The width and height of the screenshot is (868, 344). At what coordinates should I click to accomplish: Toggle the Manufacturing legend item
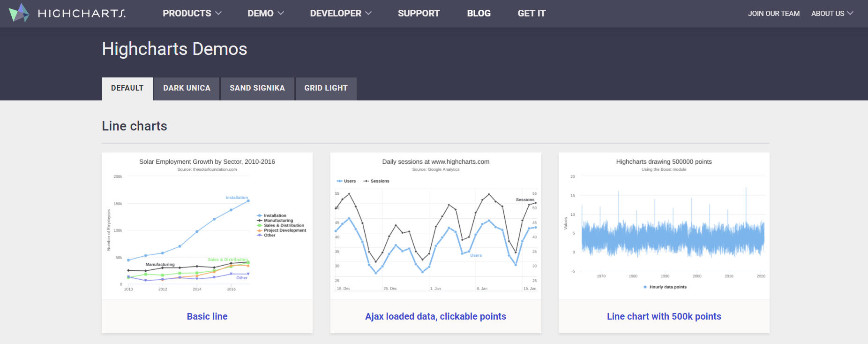pos(275,221)
